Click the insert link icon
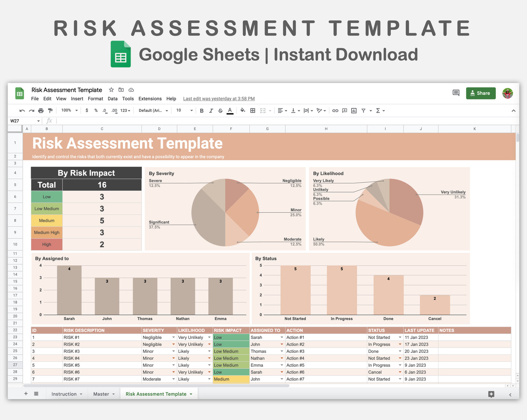 tap(335, 110)
